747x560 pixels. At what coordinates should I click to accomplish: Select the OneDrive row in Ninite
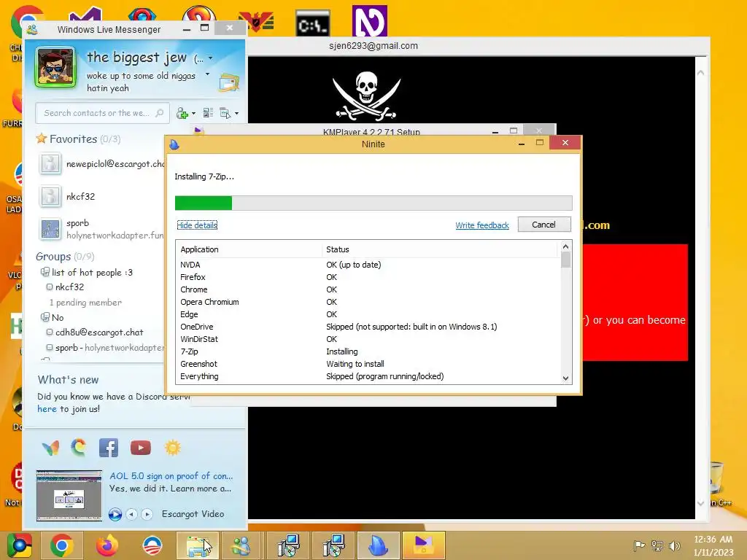point(368,327)
